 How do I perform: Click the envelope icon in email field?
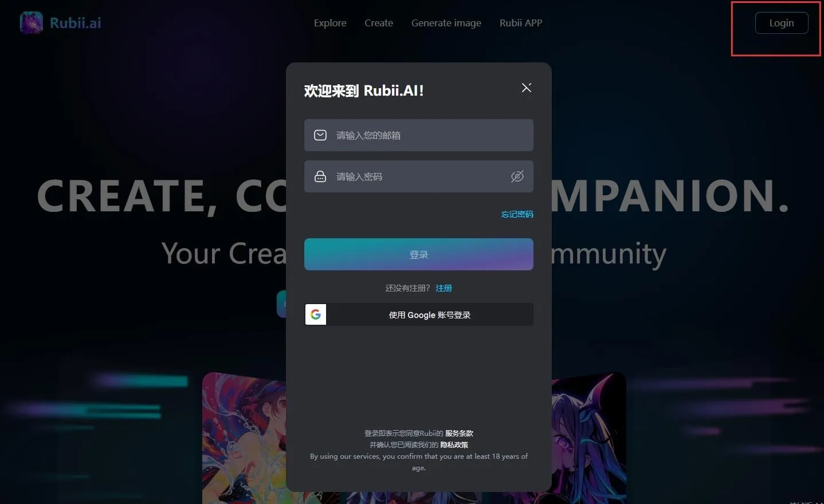coord(320,135)
